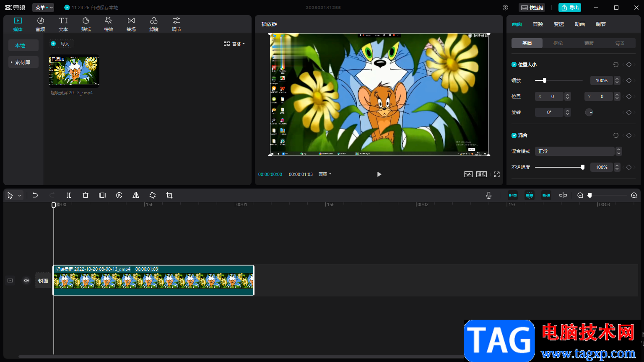Open the selection tool dropdown arrow

[x=19, y=196]
